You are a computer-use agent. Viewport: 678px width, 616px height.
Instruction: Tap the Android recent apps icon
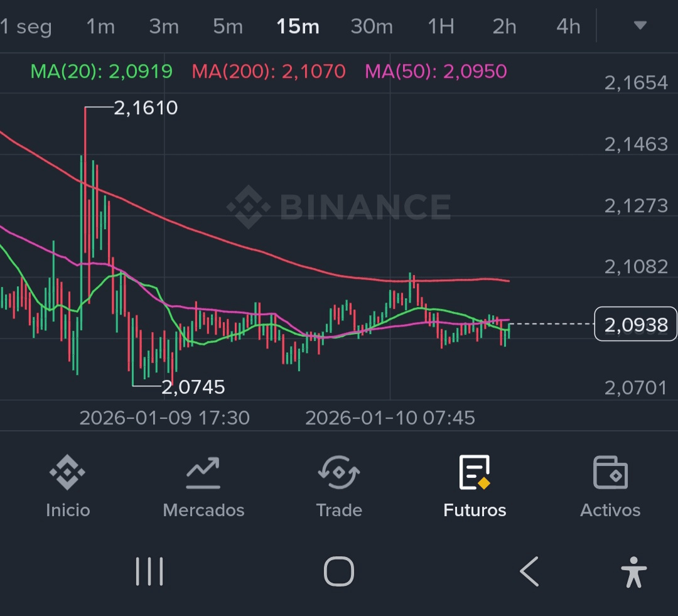coord(149,571)
